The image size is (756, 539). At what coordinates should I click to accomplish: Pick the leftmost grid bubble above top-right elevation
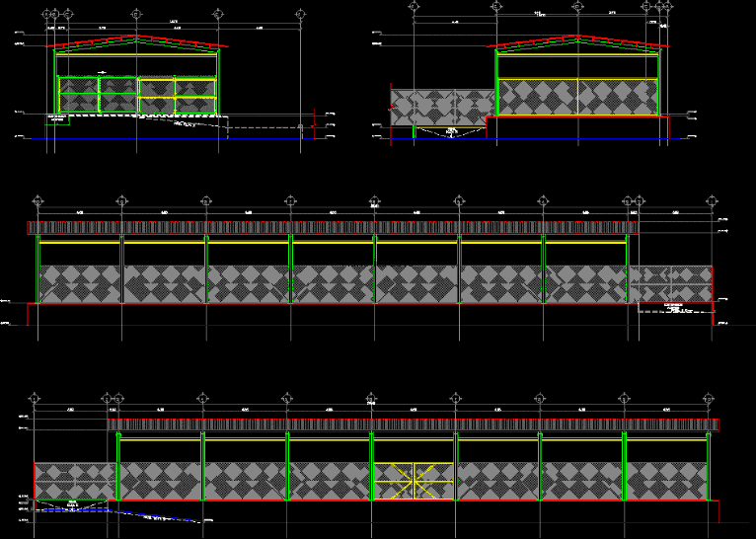414,8
